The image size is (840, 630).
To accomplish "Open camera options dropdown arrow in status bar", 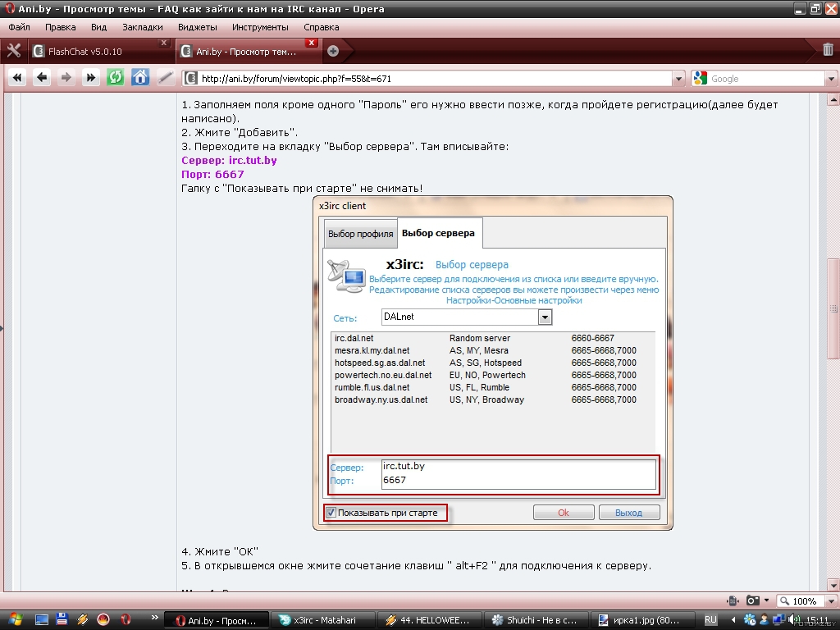I will click(x=766, y=600).
